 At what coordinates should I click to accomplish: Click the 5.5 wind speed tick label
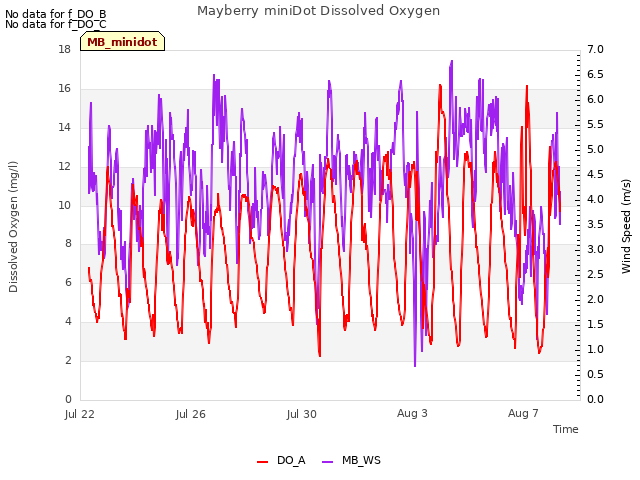595,124
